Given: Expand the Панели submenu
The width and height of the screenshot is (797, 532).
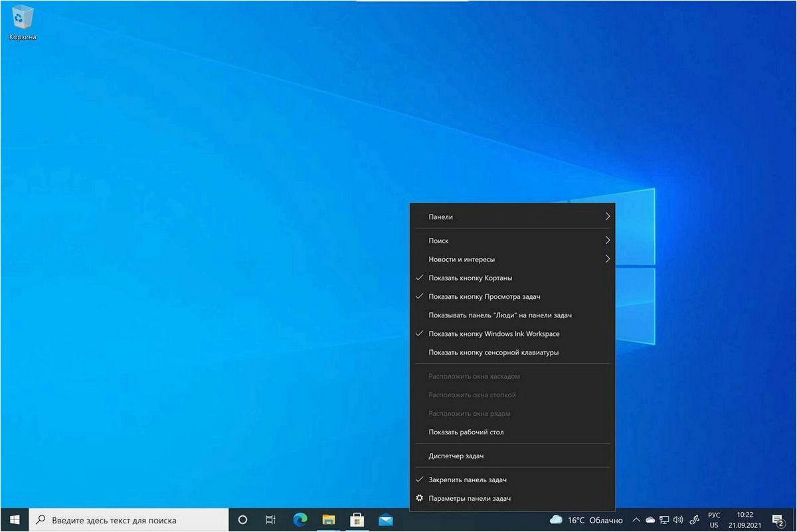Looking at the screenshot, I should coord(513,217).
